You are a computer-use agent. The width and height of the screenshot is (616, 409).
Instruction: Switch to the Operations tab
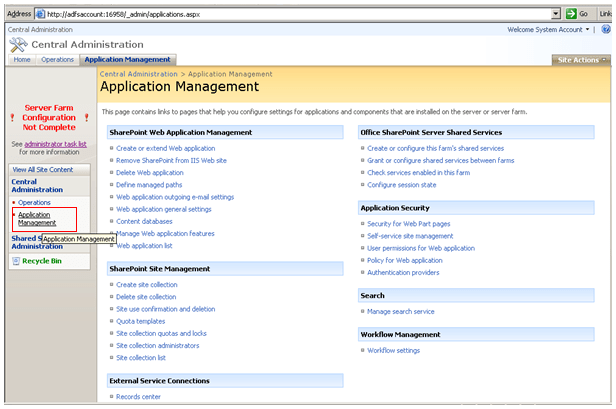click(x=57, y=60)
